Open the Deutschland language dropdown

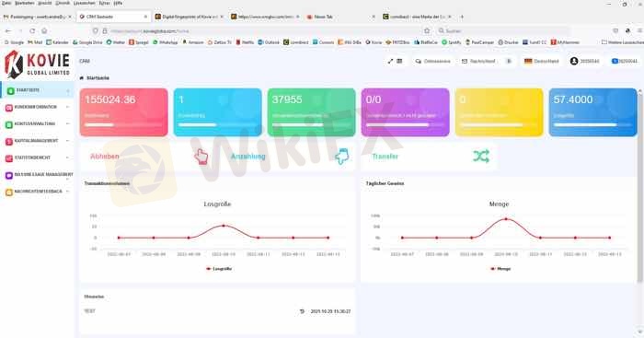pyautogui.click(x=541, y=61)
